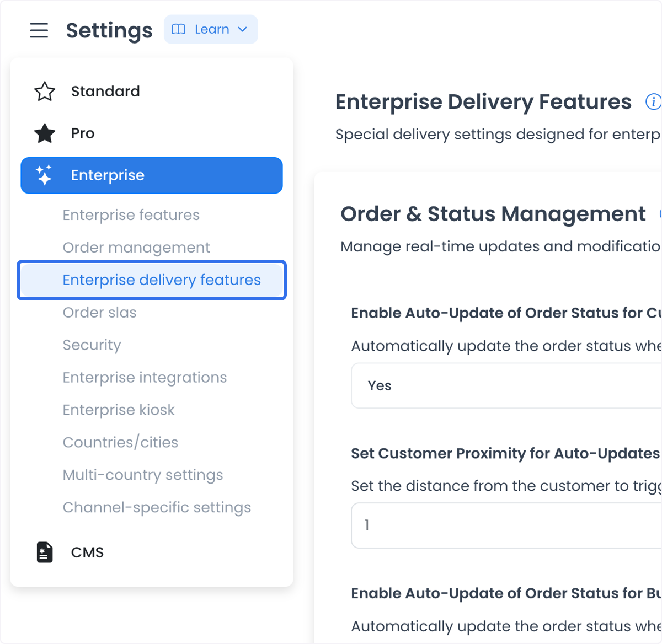Navigate to Security settings
This screenshot has width=662, height=644.
92,345
